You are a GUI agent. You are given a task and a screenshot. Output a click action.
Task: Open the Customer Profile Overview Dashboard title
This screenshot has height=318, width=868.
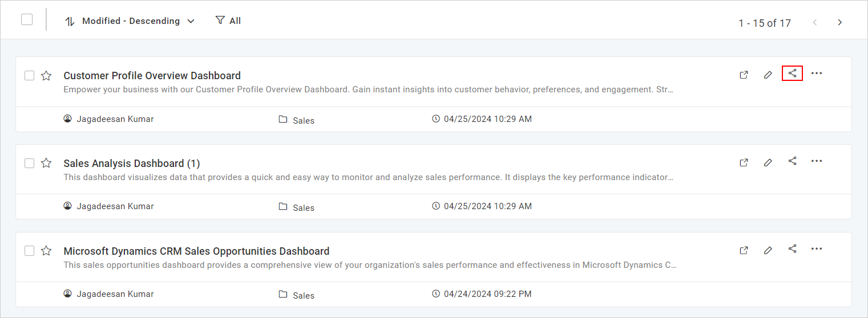coord(152,76)
